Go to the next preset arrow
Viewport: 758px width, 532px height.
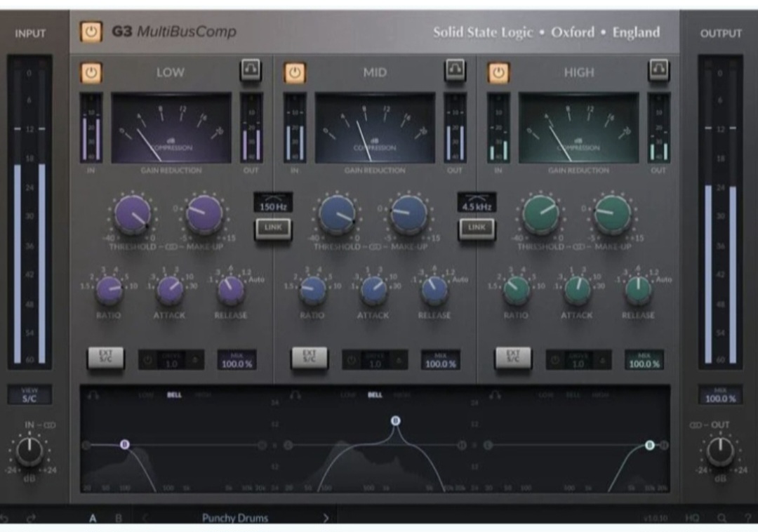[326, 519]
